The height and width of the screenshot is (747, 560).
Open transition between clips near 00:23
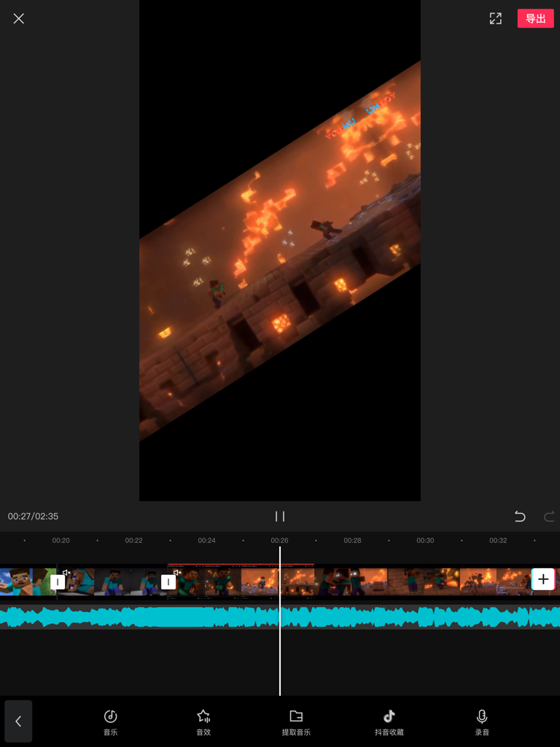(x=168, y=581)
